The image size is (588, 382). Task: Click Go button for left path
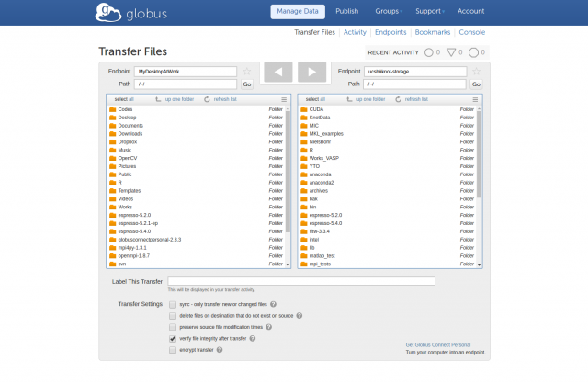pos(247,84)
